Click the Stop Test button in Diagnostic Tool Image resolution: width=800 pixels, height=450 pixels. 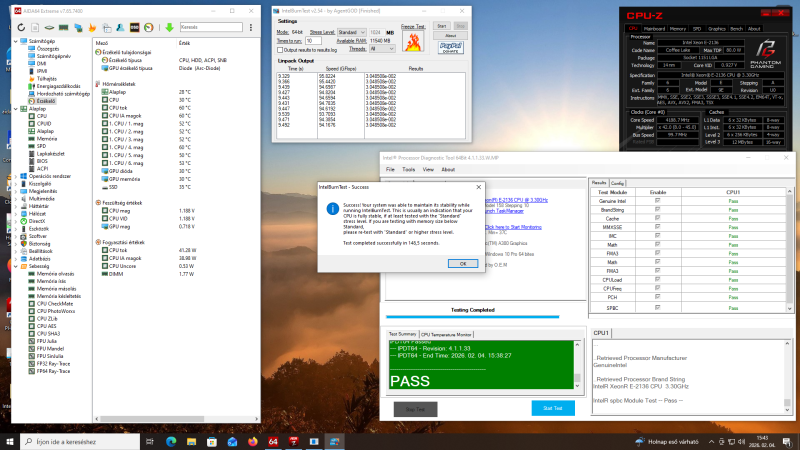tap(415, 409)
